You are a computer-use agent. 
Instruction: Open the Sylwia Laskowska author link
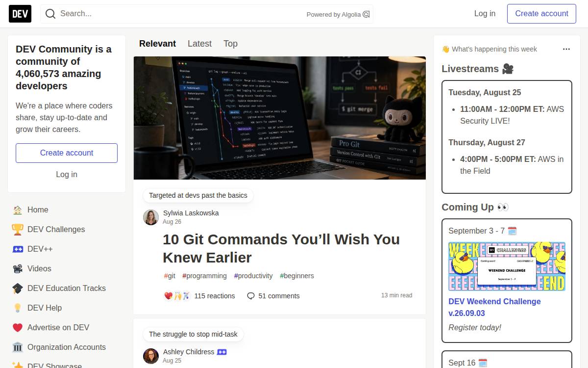click(x=191, y=213)
